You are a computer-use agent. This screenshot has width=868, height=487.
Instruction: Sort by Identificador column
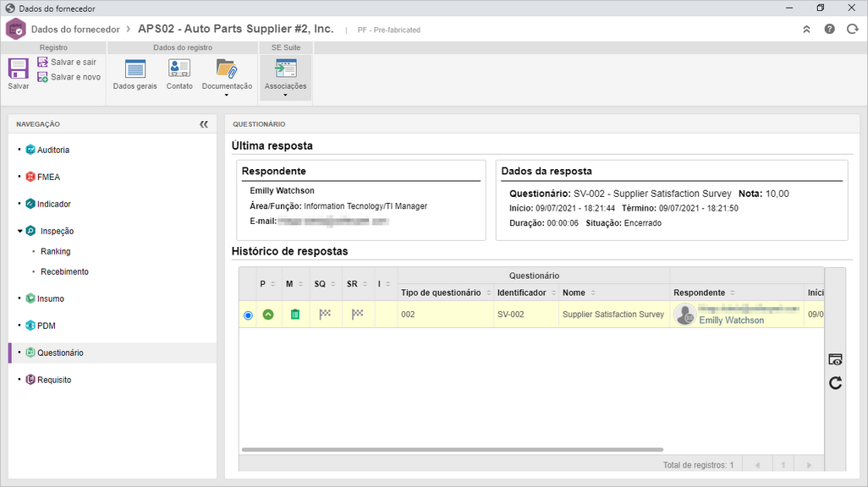pos(553,293)
